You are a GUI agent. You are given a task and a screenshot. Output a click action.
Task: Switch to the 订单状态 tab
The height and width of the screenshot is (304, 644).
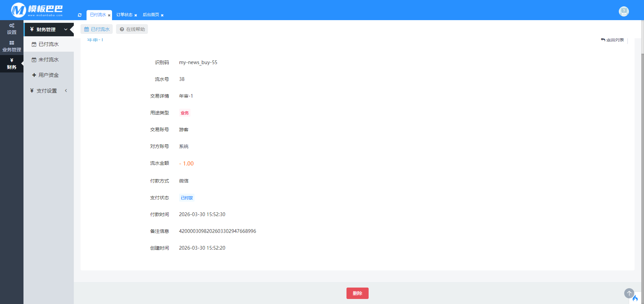pyautogui.click(x=124, y=15)
